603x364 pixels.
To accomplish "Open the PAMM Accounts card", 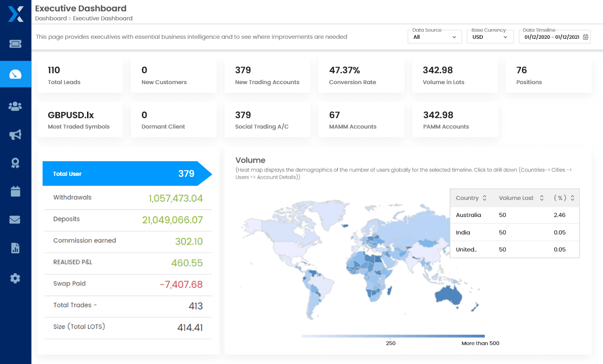I will [455, 120].
